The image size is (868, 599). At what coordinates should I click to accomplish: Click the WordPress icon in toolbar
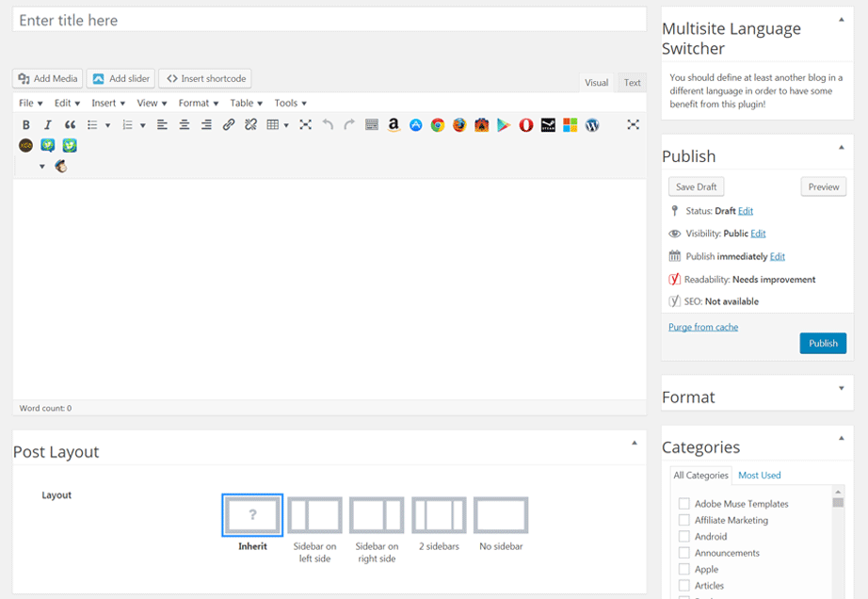(x=592, y=125)
